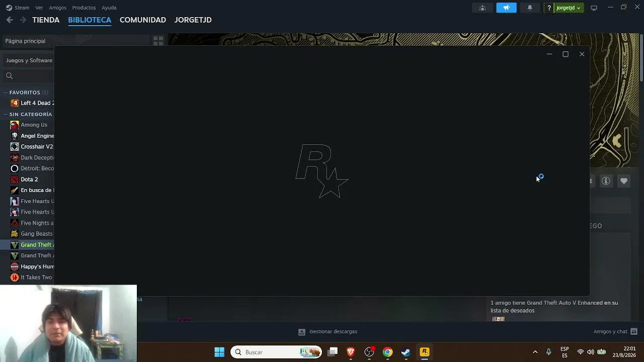The image size is (644, 362).
Task: Switch to the BIBLIOTECA tab
Action: pos(90,20)
